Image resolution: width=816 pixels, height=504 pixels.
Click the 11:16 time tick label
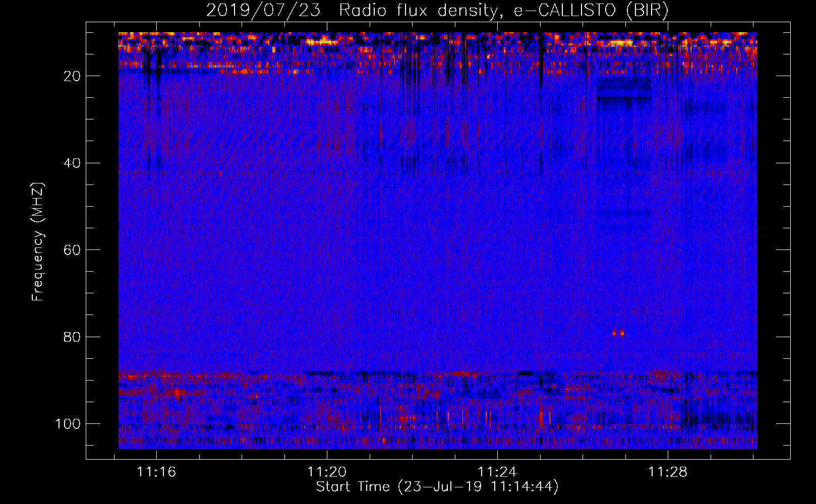point(157,472)
